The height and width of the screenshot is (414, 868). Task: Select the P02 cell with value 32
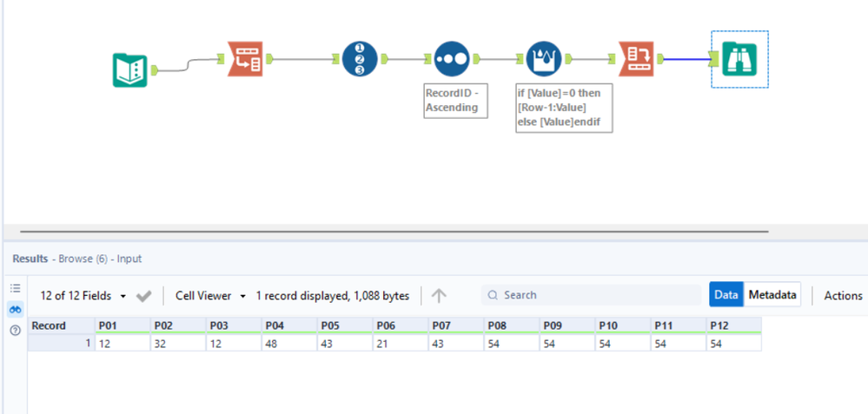click(x=178, y=343)
